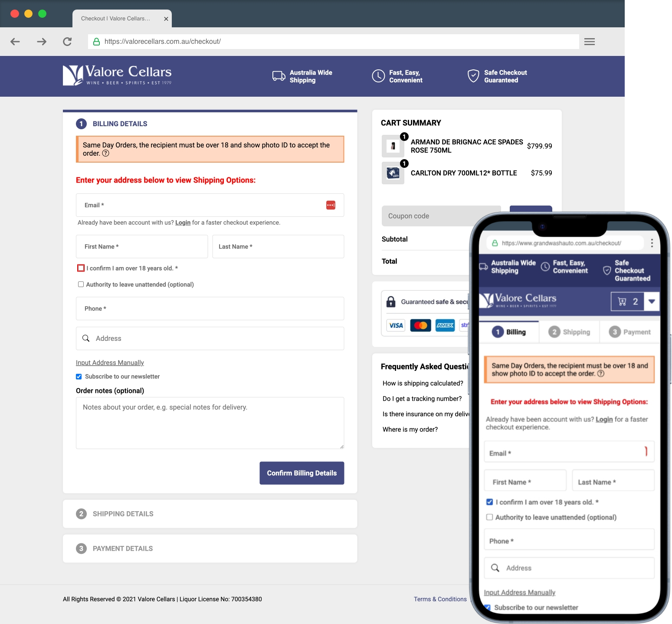Expand the Payment Details section

(x=210, y=549)
